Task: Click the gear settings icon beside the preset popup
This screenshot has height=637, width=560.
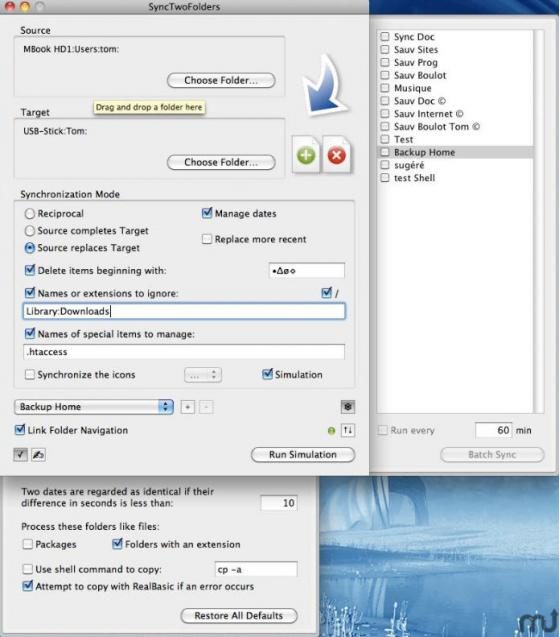Action: 348,407
